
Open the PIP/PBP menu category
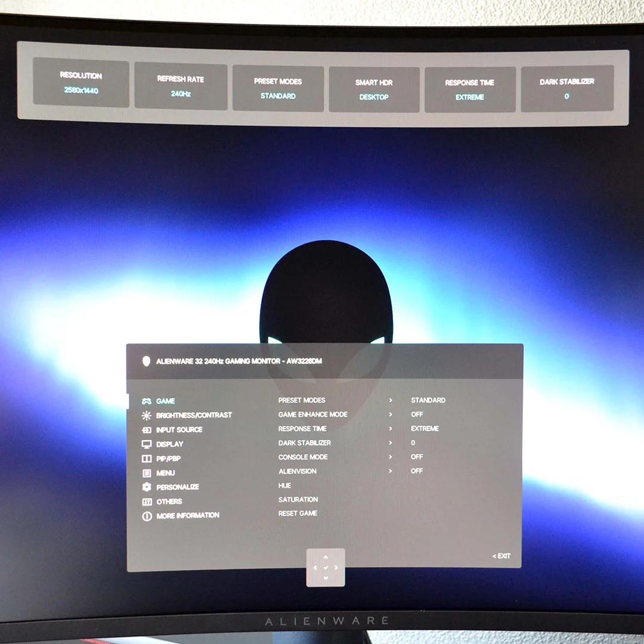(x=168, y=459)
